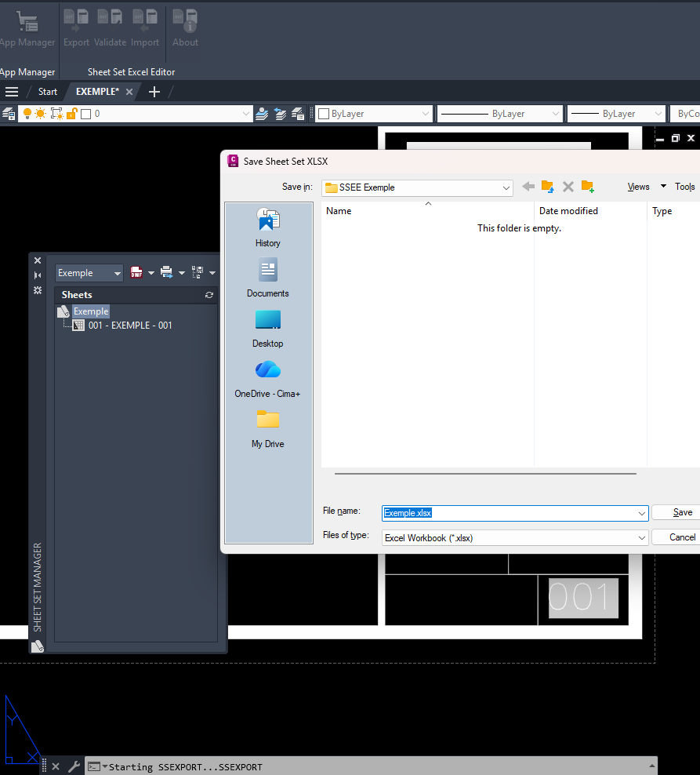Go up one folder level

[547, 187]
